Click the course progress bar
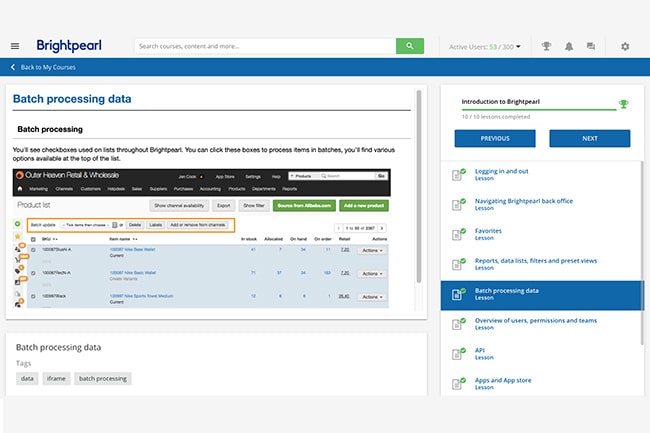The image size is (650, 433). tap(539, 110)
